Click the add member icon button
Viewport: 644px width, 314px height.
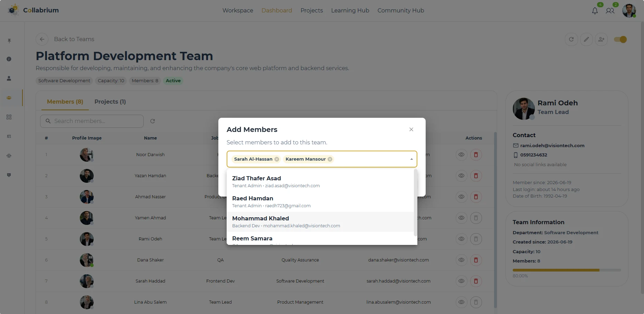pyautogui.click(x=602, y=39)
